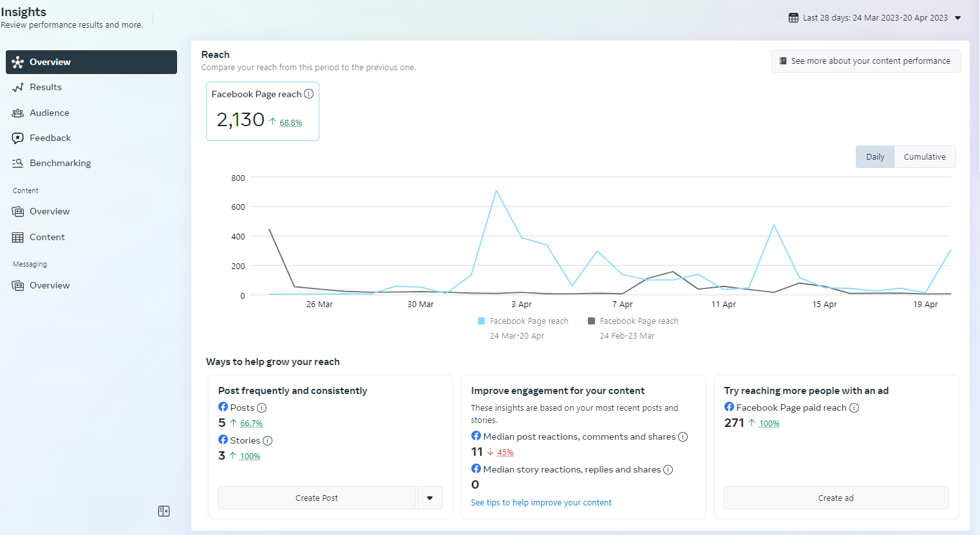Click light blue legend swatch for 24 Mar-20 Apr

(x=481, y=321)
